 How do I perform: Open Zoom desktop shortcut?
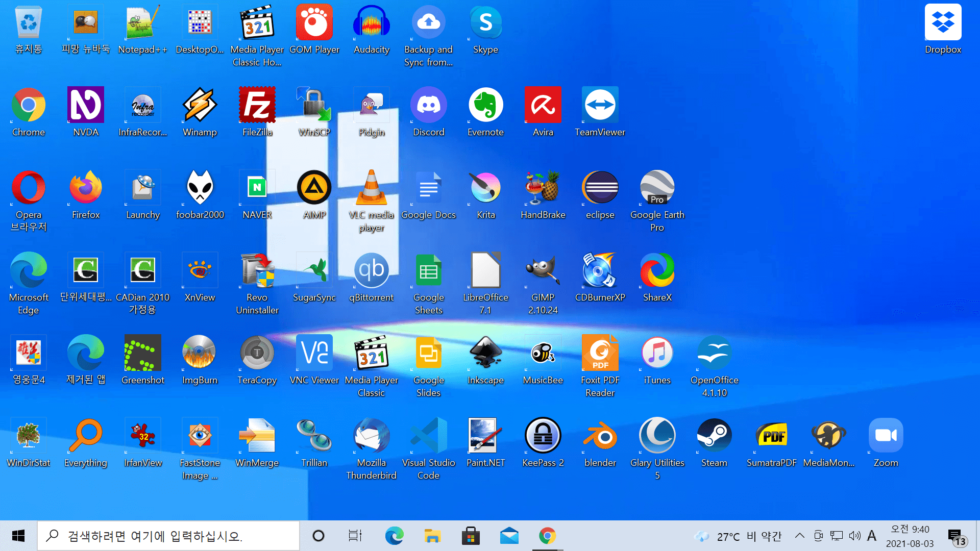tap(886, 443)
